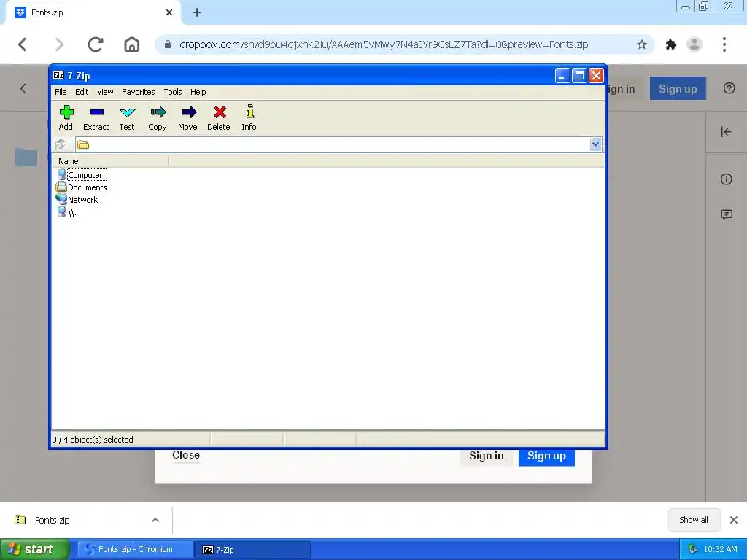
Task: Open the Dropbox help question mark icon
Action: 729,88
